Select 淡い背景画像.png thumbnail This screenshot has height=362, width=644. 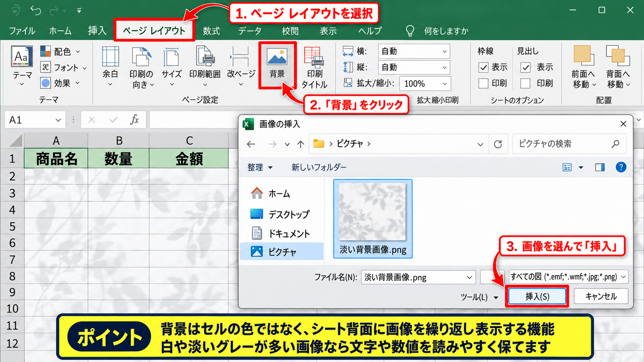click(x=372, y=219)
